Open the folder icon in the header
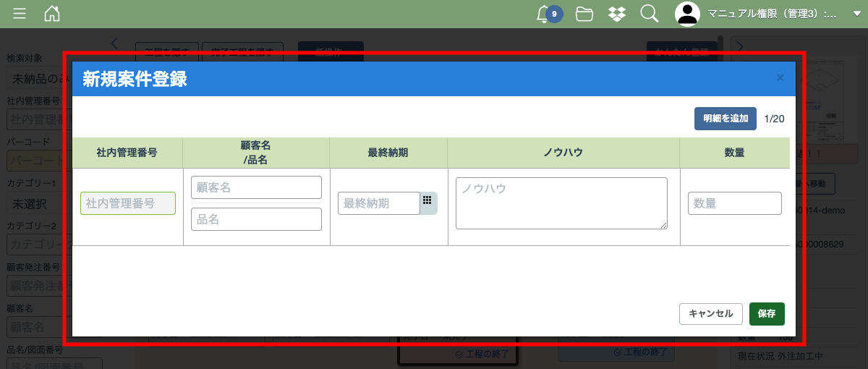Viewport: 868px width, 369px height. coord(584,14)
